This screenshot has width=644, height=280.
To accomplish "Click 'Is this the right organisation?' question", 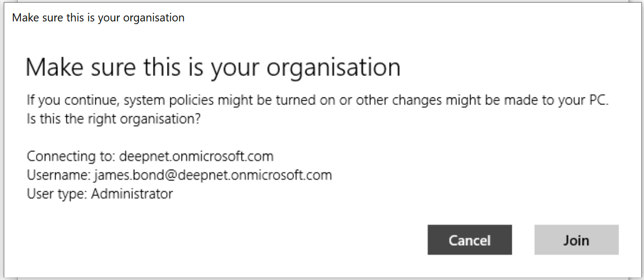I will [x=113, y=118].
